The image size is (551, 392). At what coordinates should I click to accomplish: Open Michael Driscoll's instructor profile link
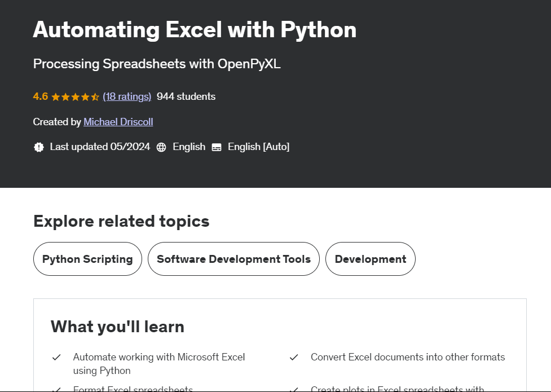click(118, 122)
